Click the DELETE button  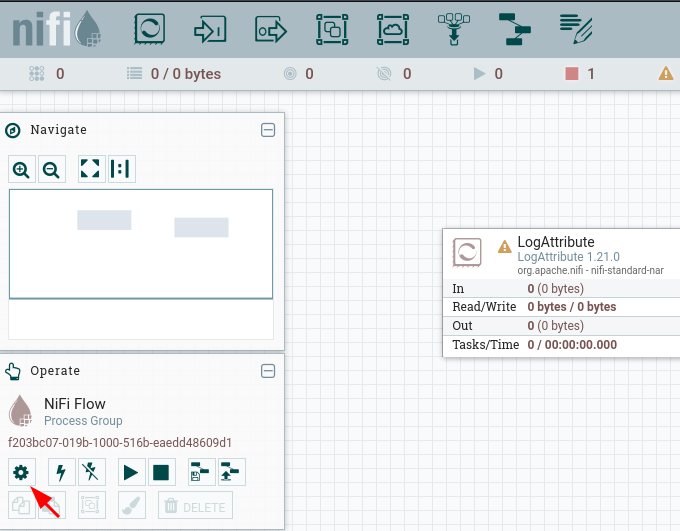(195, 505)
